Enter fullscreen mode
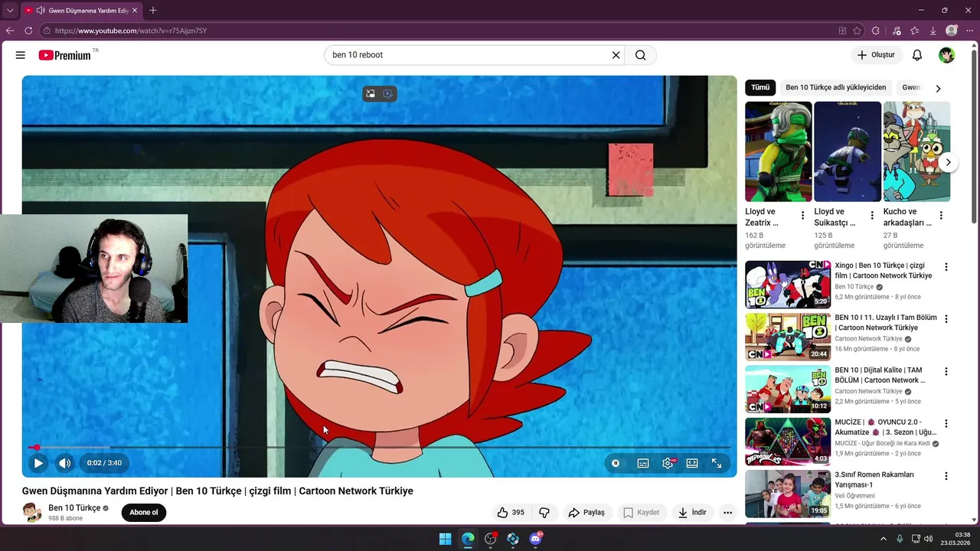 [717, 463]
